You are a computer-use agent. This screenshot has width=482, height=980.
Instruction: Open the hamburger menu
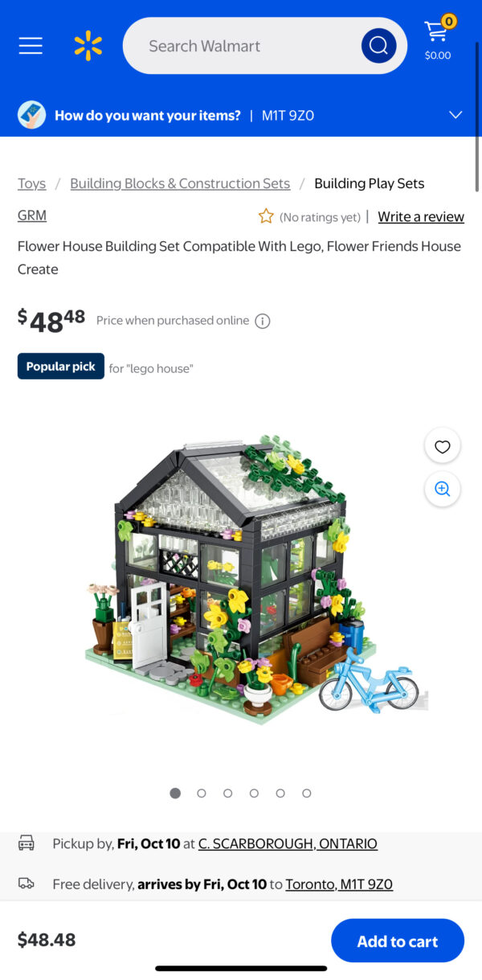tap(31, 46)
